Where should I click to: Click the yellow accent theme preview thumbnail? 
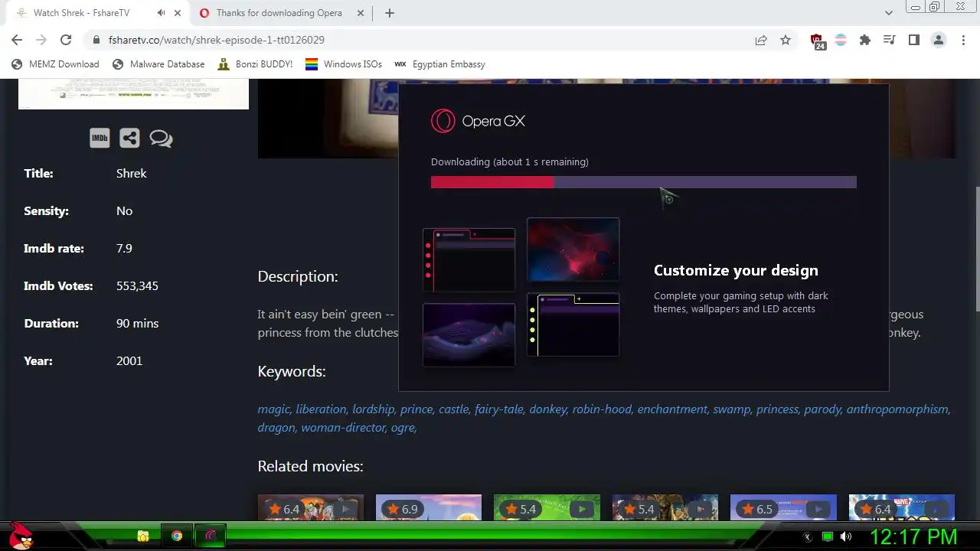573,324
